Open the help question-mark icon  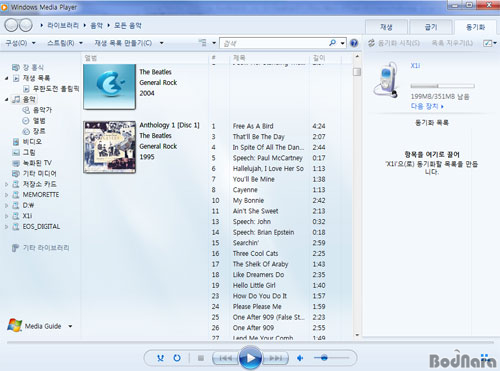click(x=354, y=43)
